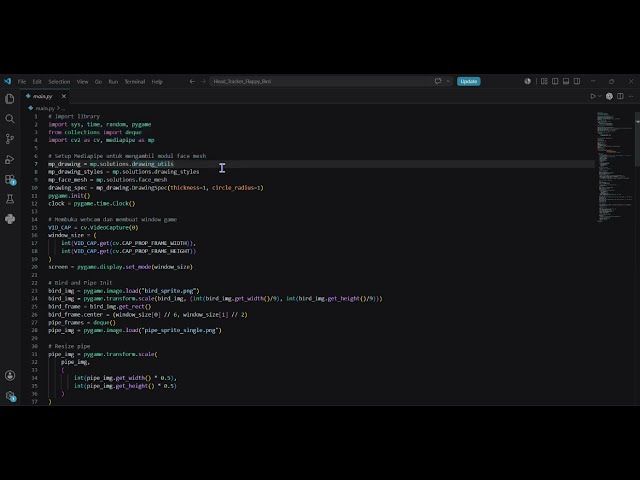Split the editor to the right
This screenshot has height=480, width=640.
pyautogui.click(x=620, y=96)
